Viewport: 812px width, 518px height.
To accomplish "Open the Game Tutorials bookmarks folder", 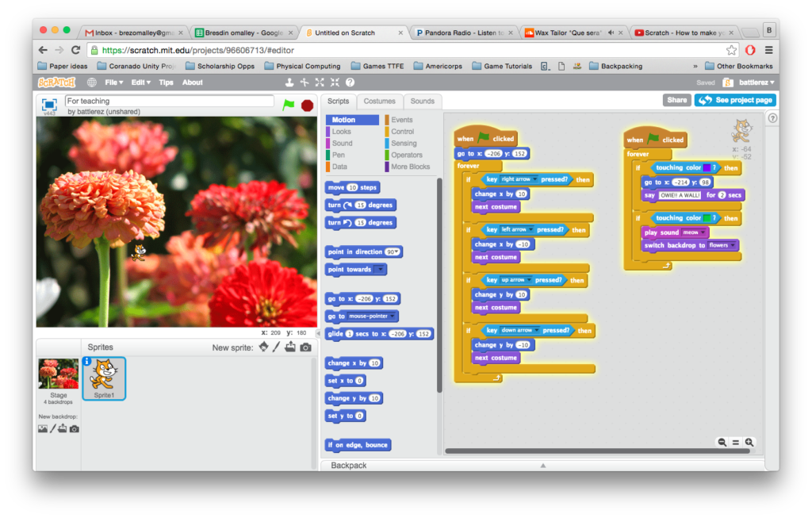I will tap(502, 67).
